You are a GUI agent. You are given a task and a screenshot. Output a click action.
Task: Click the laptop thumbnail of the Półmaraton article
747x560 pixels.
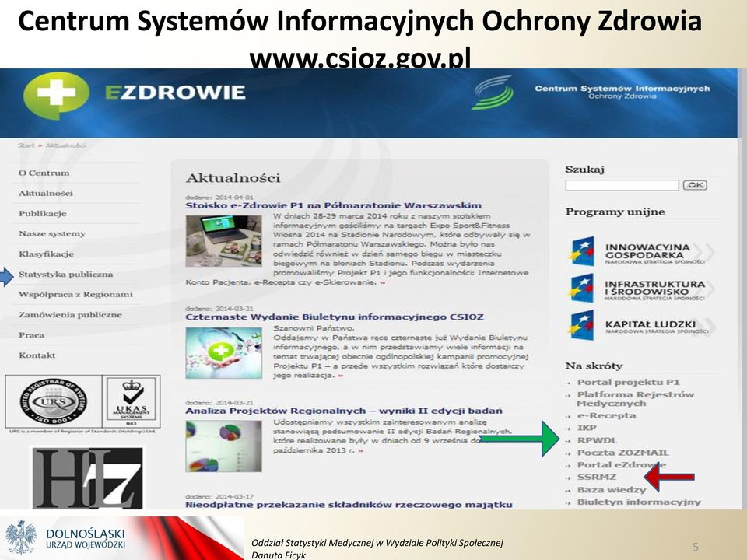tap(223, 240)
